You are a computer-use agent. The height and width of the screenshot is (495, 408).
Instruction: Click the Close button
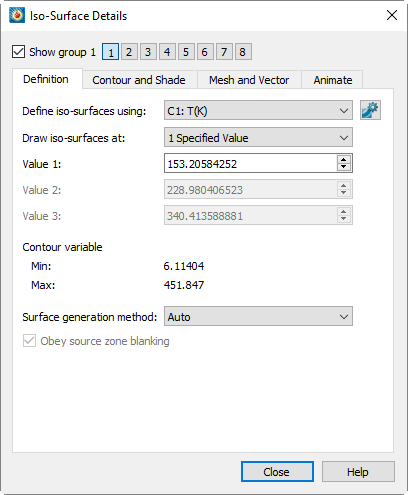[x=277, y=472]
